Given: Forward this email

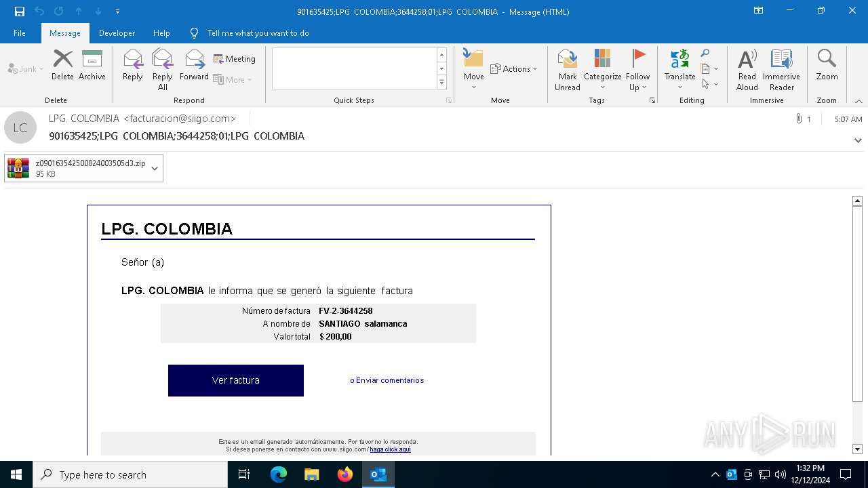Looking at the screenshot, I should 194,66.
